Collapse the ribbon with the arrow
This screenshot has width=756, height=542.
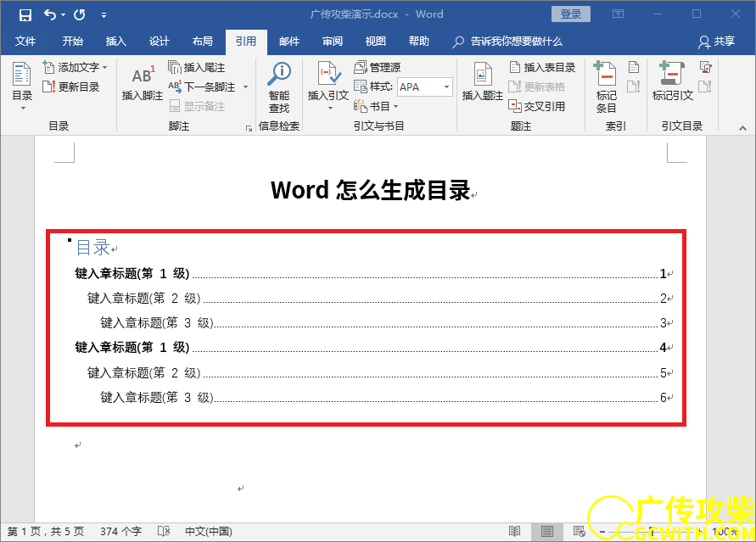tap(742, 128)
